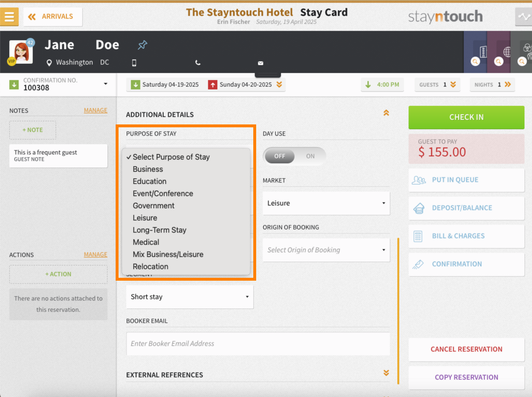Click the green Check In button

coord(466,117)
